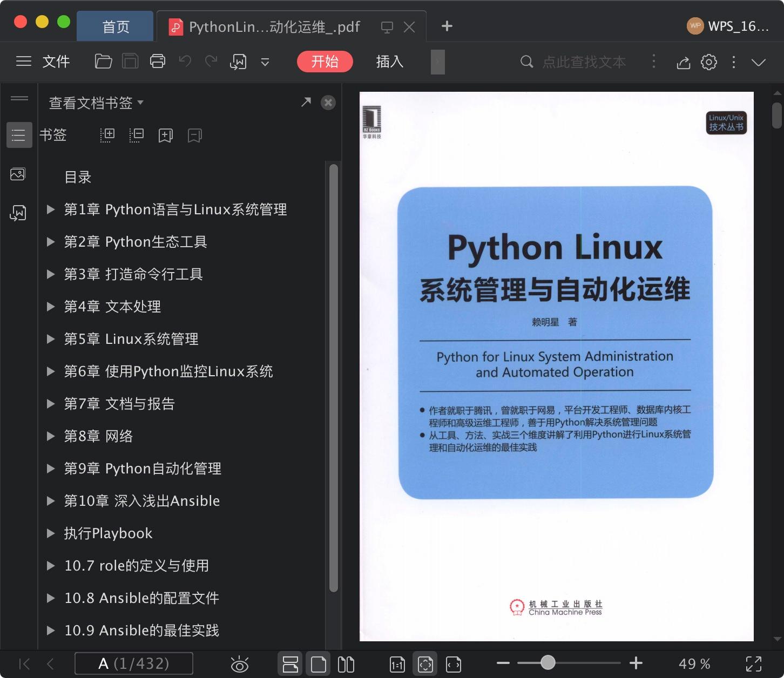Open 10.8 Ansible的配置文件 bookmark
784x678 pixels.
[141, 598]
